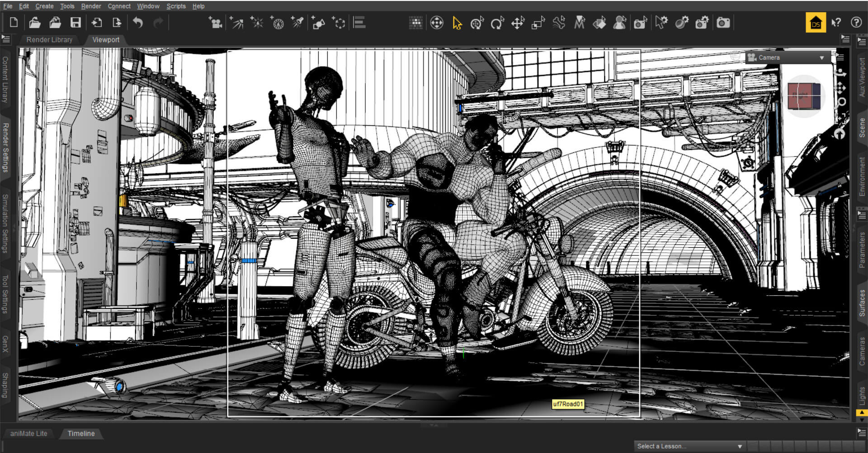Select the Scale tool
The height and width of the screenshot is (453, 868).
point(538,23)
